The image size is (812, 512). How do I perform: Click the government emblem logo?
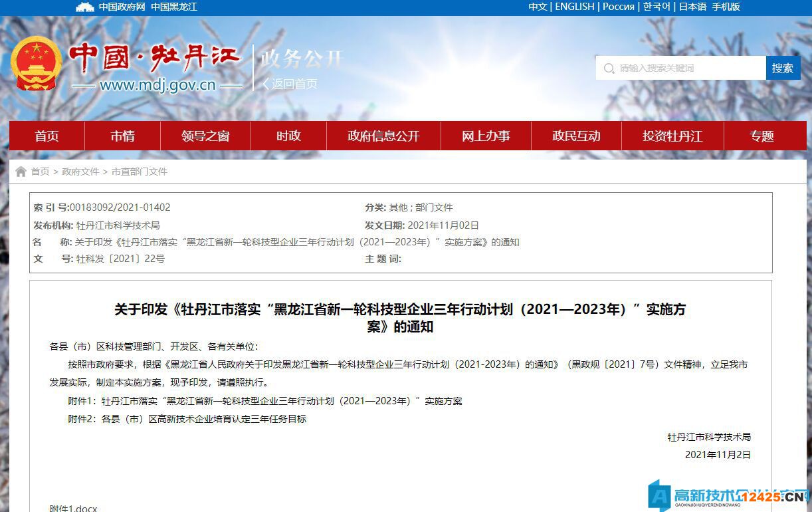tap(37, 64)
